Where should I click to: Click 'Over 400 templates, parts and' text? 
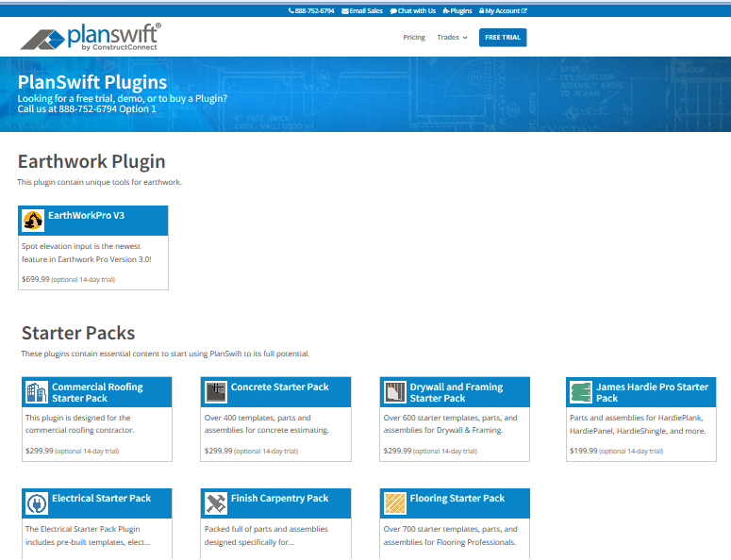tap(258, 418)
